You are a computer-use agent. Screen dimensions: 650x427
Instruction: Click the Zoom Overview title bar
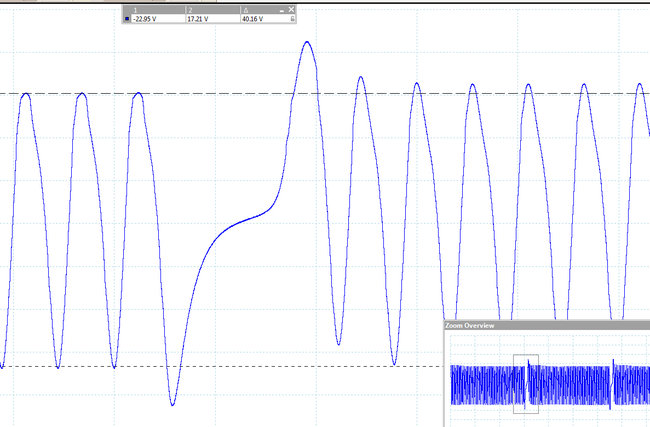[547, 325]
